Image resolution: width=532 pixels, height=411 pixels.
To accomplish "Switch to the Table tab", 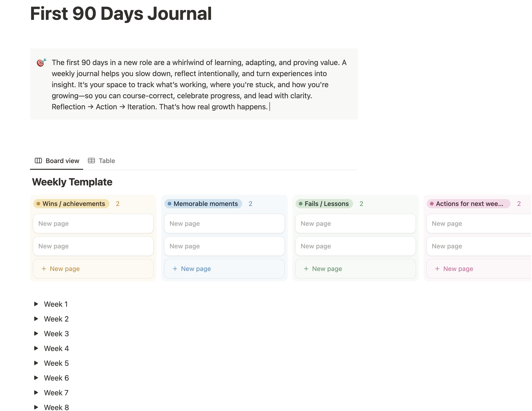I will (x=106, y=161).
